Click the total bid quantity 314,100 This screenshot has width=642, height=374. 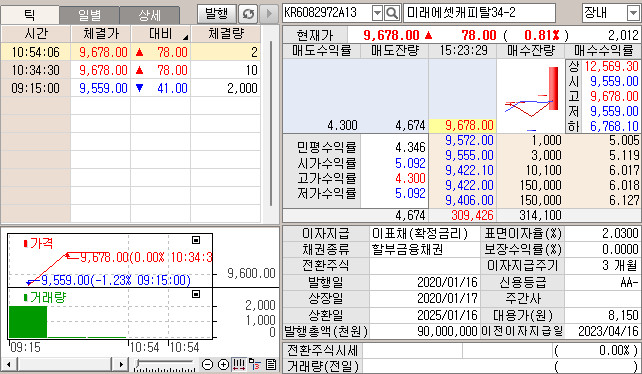tap(540, 215)
